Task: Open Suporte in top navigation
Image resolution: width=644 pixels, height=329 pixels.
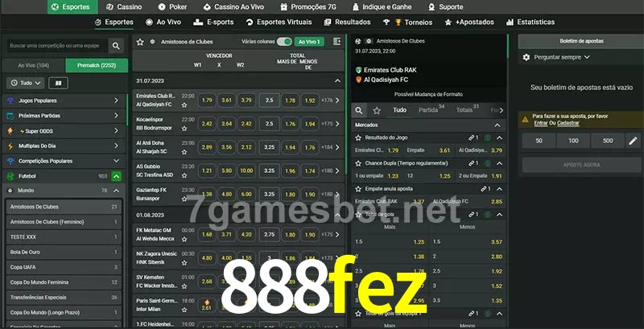Action: [x=445, y=7]
